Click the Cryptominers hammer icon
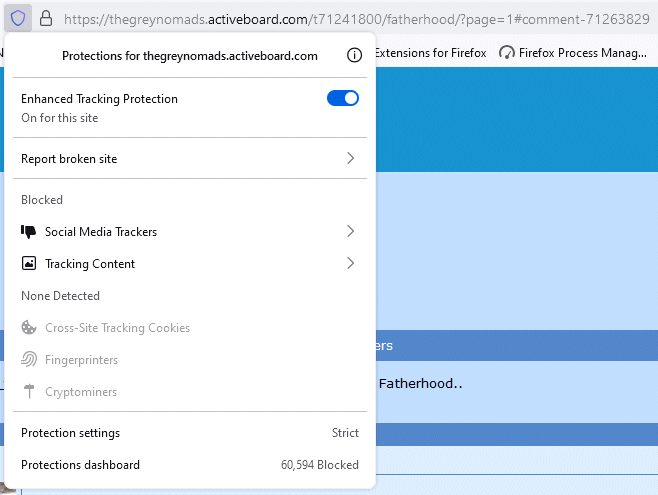The width and height of the screenshot is (658, 495). 28,392
